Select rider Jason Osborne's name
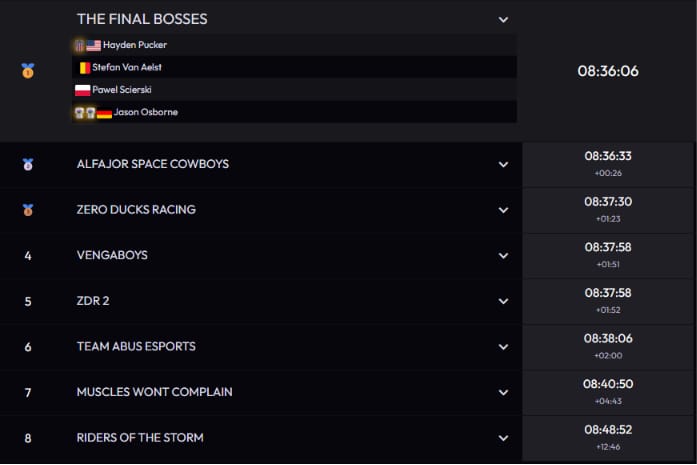Screen dimensions: 697x465 [146, 112]
